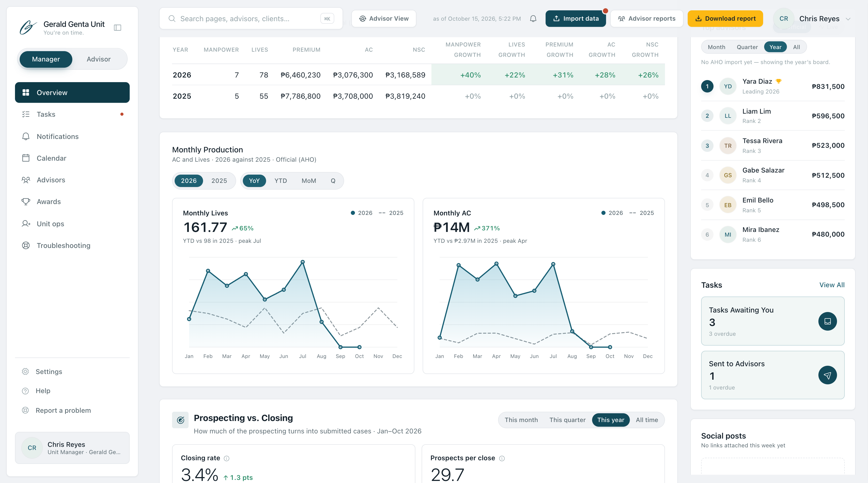Switch Monthly Production comparison to YTD
This screenshot has height=483, width=868.
pos(280,181)
